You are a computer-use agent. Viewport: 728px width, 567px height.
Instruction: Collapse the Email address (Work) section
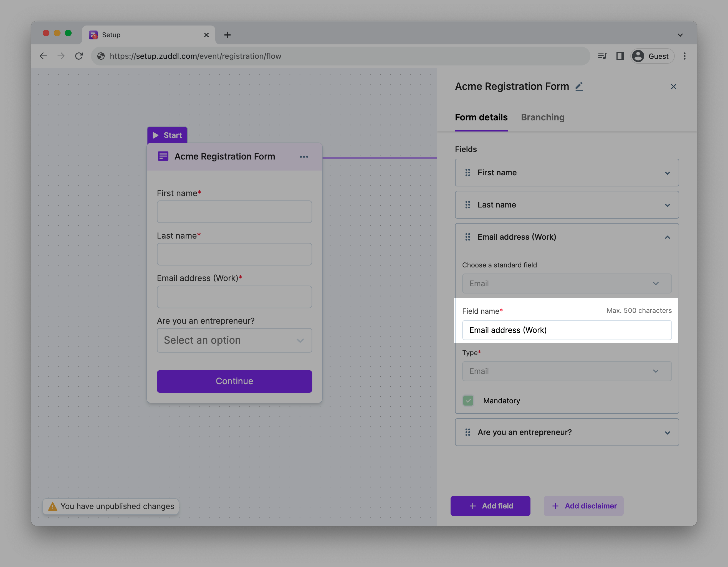(667, 237)
